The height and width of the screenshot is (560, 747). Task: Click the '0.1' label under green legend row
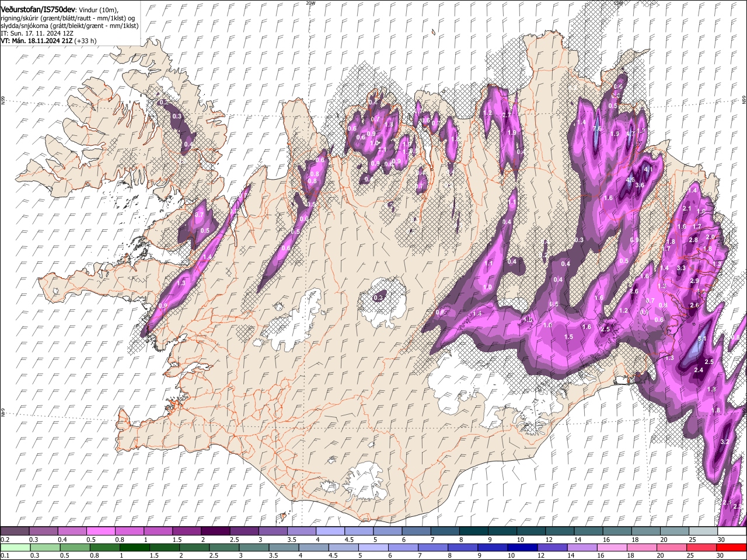(x=5, y=556)
